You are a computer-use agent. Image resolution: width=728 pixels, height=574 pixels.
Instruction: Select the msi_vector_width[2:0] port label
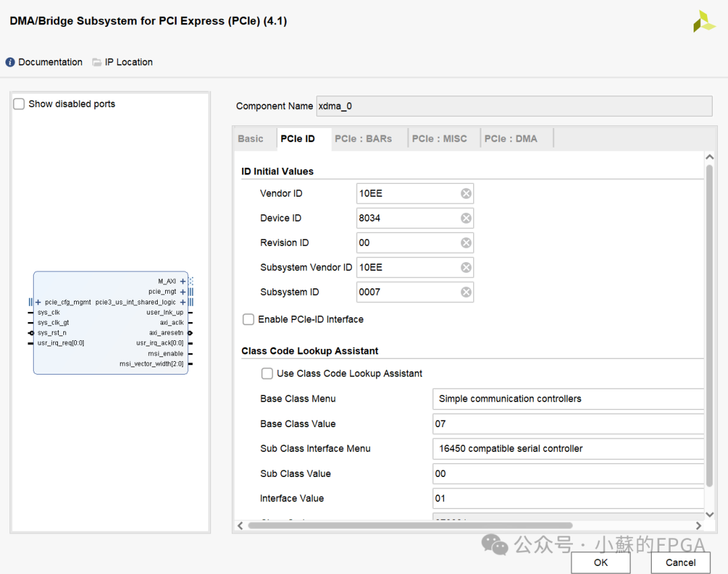pos(152,364)
